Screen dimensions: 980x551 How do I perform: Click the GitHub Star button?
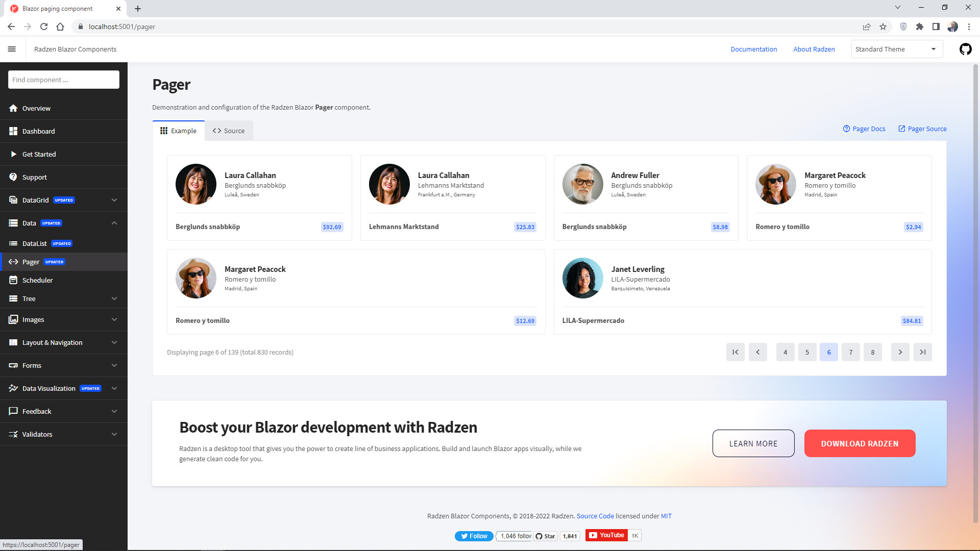point(545,536)
